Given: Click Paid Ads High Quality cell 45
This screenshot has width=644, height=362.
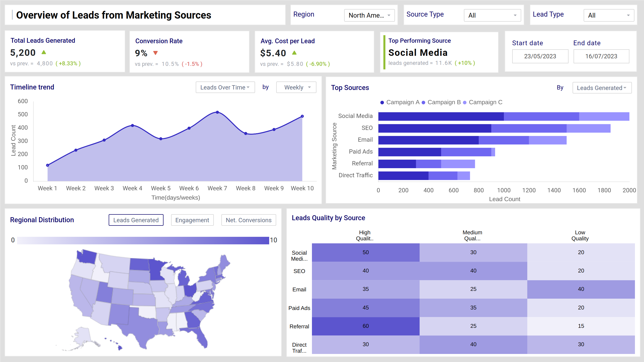Looking at the screenshot, I should [x=366, y=308].
